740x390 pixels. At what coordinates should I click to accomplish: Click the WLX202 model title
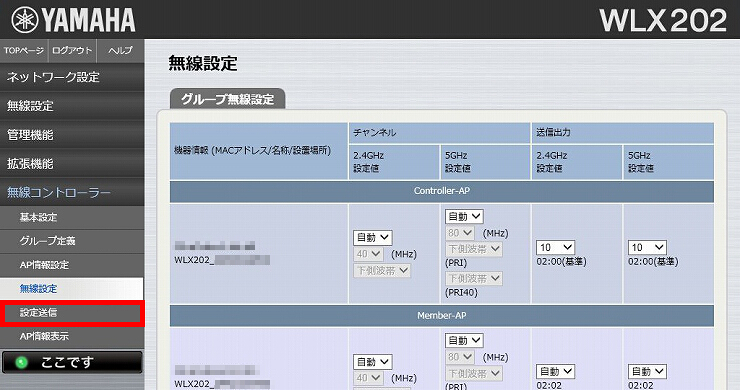[663, 20]
